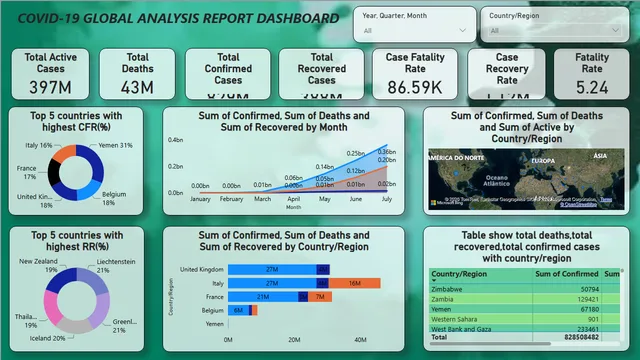Select the Thailand pink donut slice
This screenshot has height=360, width=640.
(52, 306)
